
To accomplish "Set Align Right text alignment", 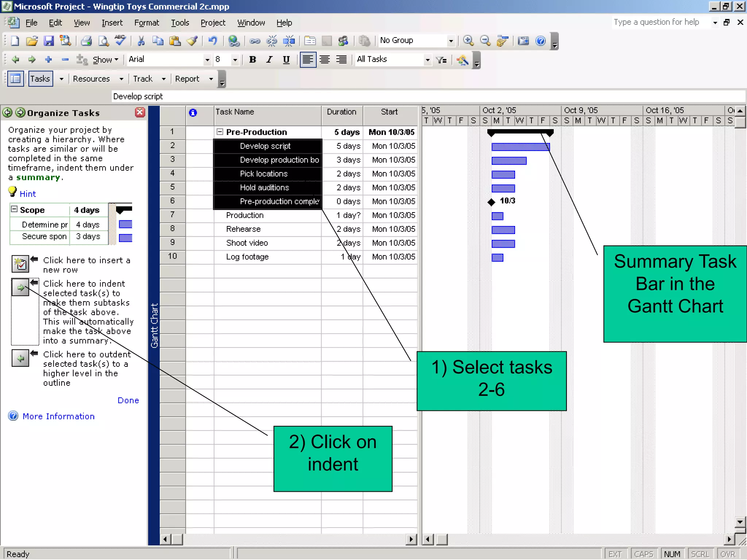I will 341,60.
